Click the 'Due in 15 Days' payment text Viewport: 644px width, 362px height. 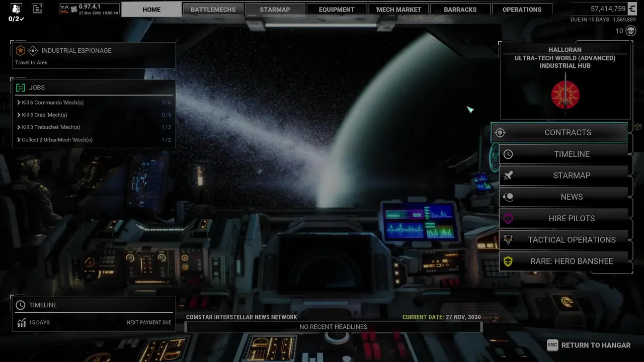pyautogui.click(x=590, y=20)
